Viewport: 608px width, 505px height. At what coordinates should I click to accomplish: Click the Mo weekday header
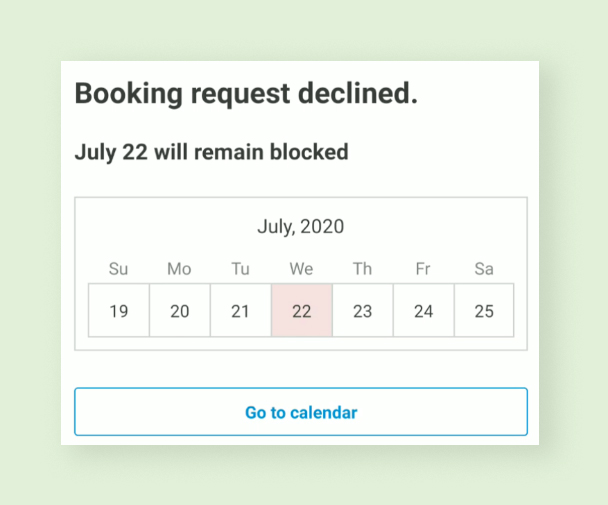pos(179,268)
